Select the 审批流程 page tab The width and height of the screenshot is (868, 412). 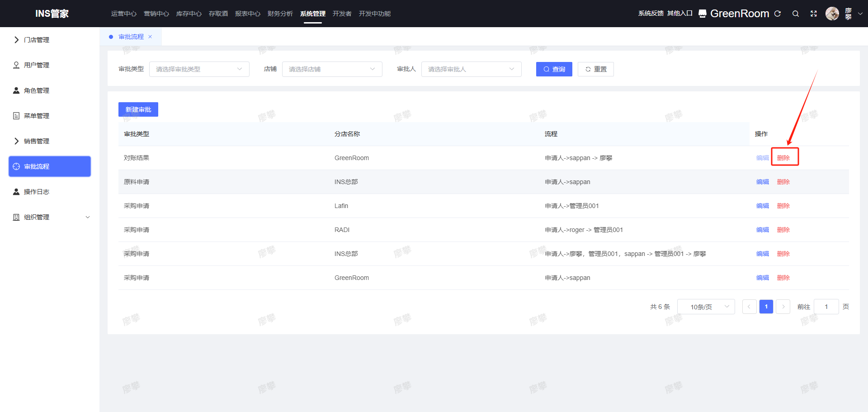tap(131, 37)
